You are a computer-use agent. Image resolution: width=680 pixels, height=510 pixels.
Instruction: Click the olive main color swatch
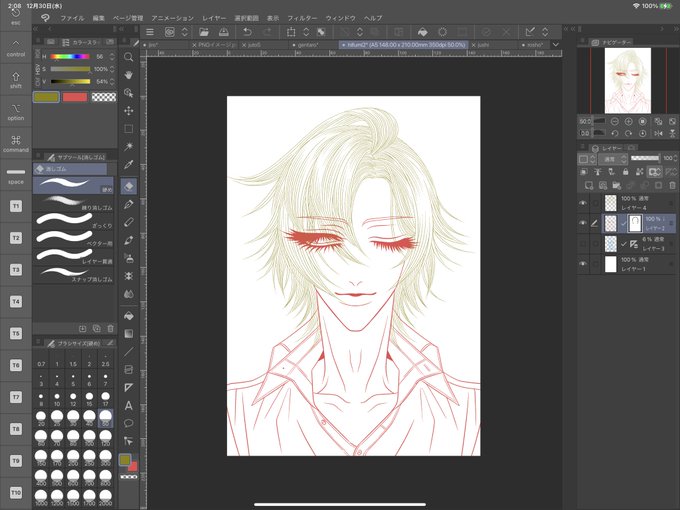46,97
